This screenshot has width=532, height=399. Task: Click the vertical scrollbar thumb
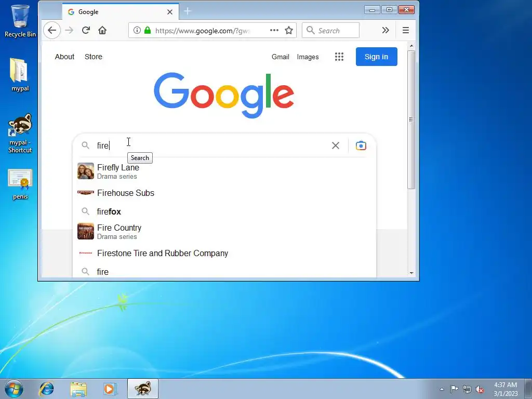tap(411, 119)
